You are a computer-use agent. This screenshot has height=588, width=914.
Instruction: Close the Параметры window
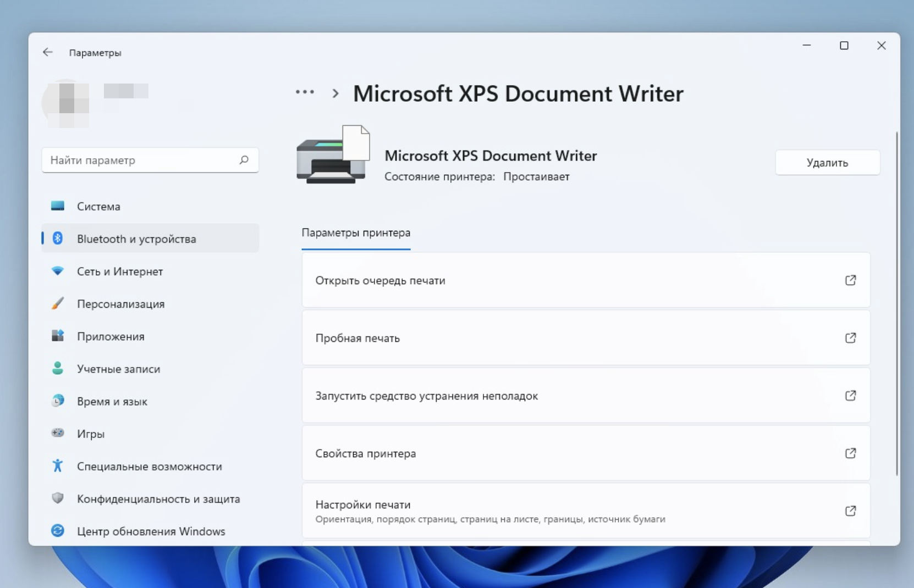(882, 46)
